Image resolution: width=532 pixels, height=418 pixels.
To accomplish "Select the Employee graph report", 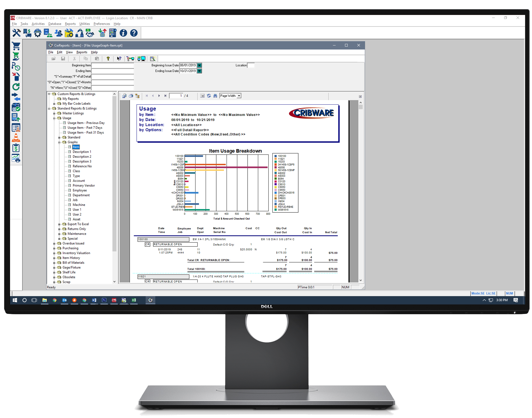I will coord(80,190).
